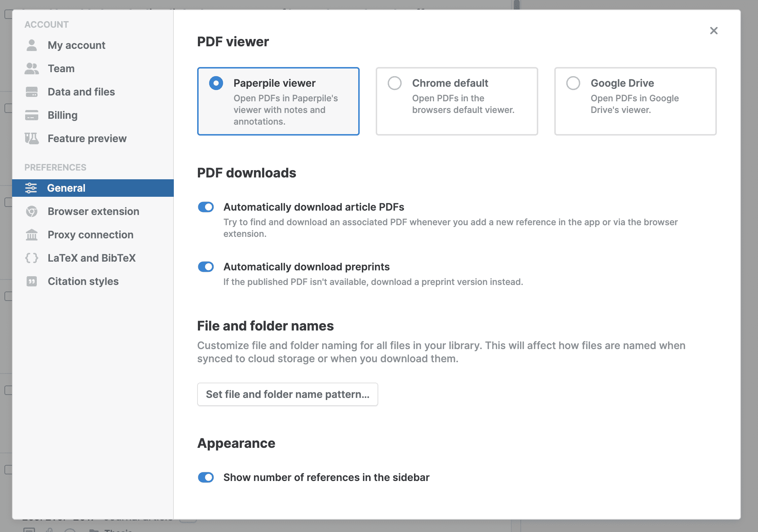Click the Citation styles quote icon
Viewport: 758px width, 532px height.
[x=32, y=281]
